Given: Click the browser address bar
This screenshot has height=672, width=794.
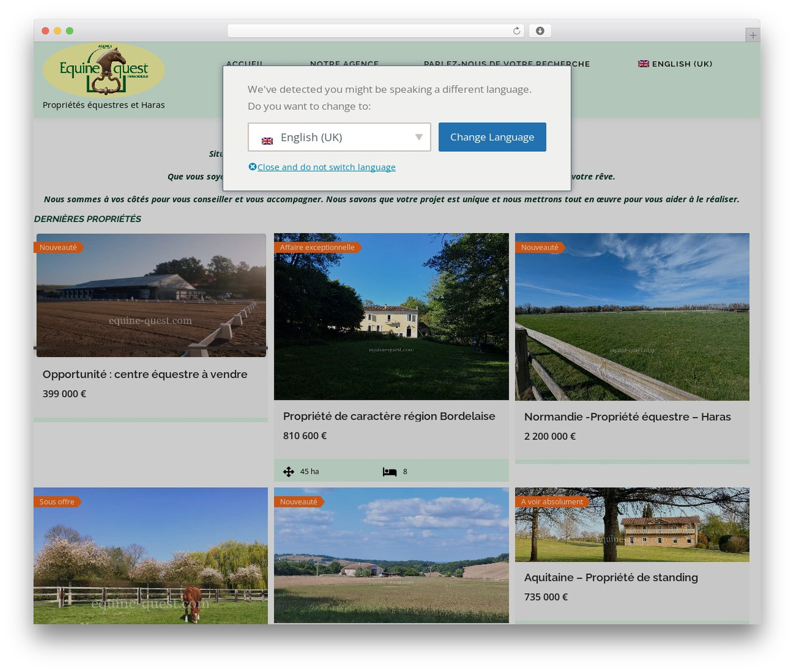Looking at the screenshot, I should point(375,31).
